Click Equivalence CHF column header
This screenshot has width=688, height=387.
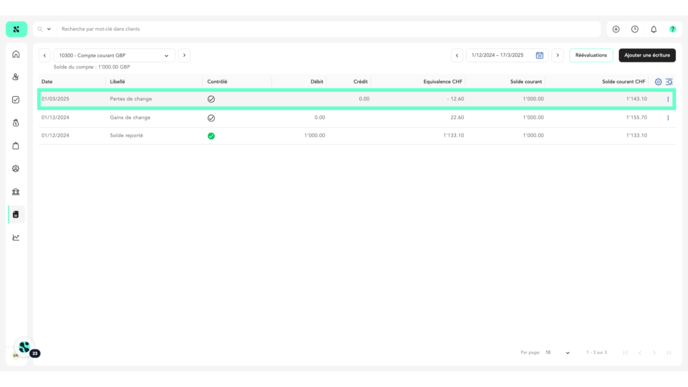pos(443,82)
